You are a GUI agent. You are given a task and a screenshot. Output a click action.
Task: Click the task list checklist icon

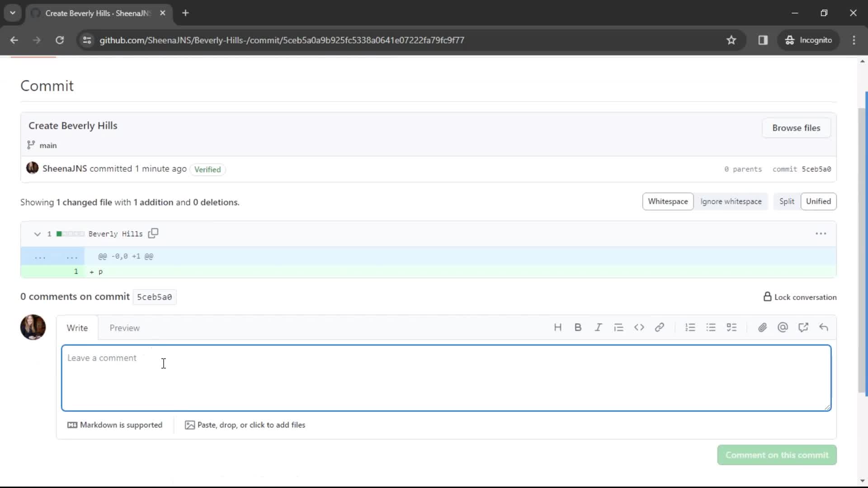(x=732, y=328)
